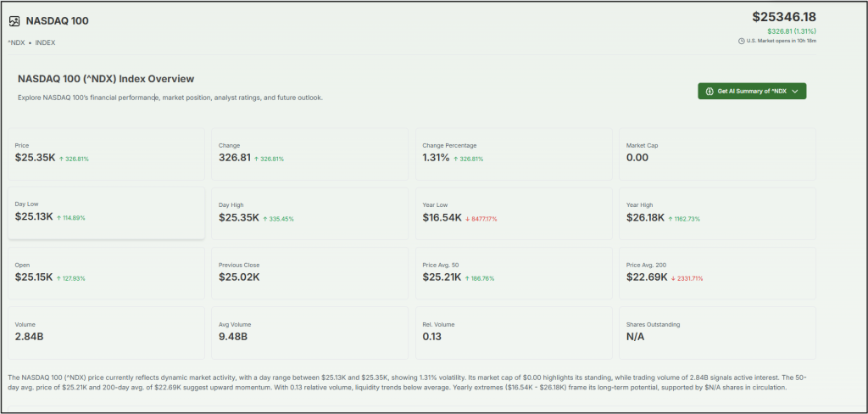Click the ^NDX ticker label under the title

click(16, 42)
